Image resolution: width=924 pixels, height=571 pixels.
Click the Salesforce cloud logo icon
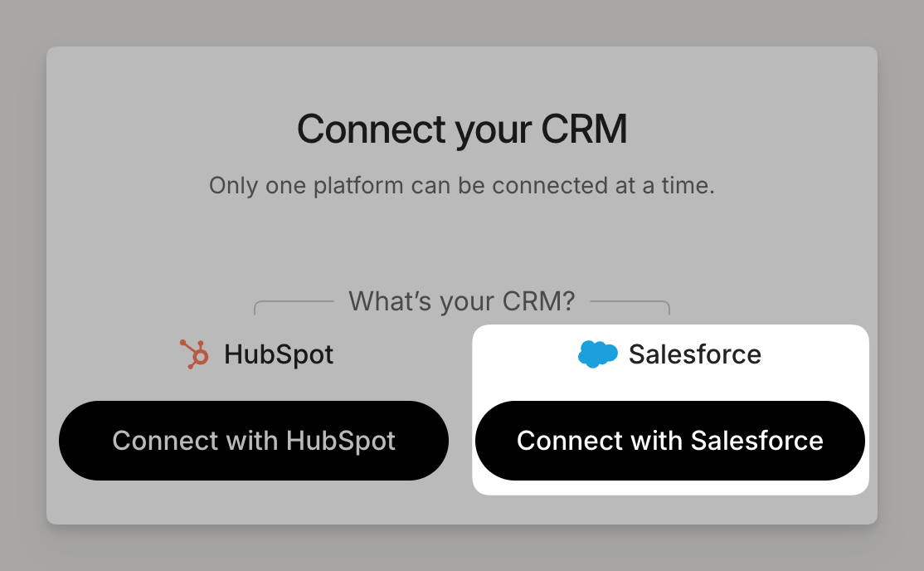click(597, 354)
